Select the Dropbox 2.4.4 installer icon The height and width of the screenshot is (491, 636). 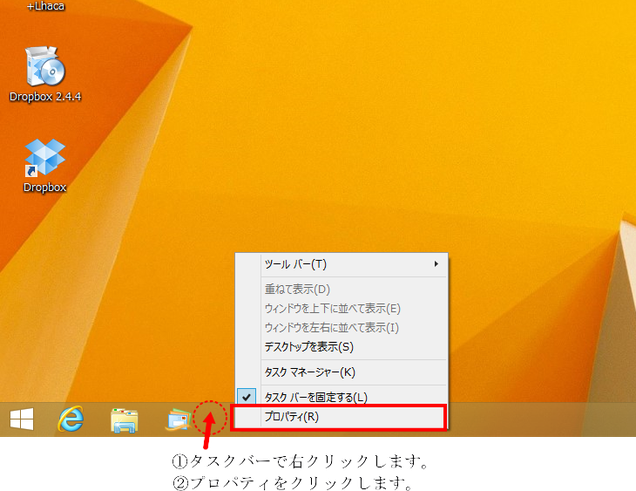(45, 74)
